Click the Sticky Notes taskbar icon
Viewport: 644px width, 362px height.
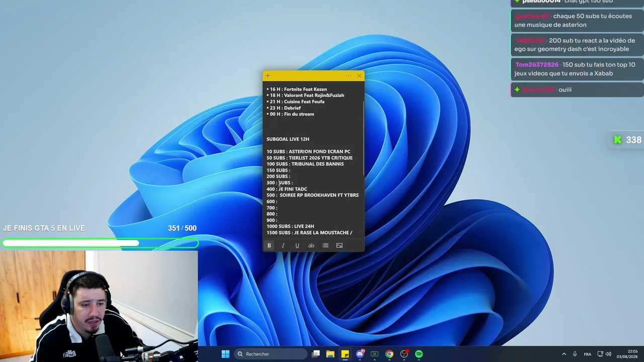[345, 354]
